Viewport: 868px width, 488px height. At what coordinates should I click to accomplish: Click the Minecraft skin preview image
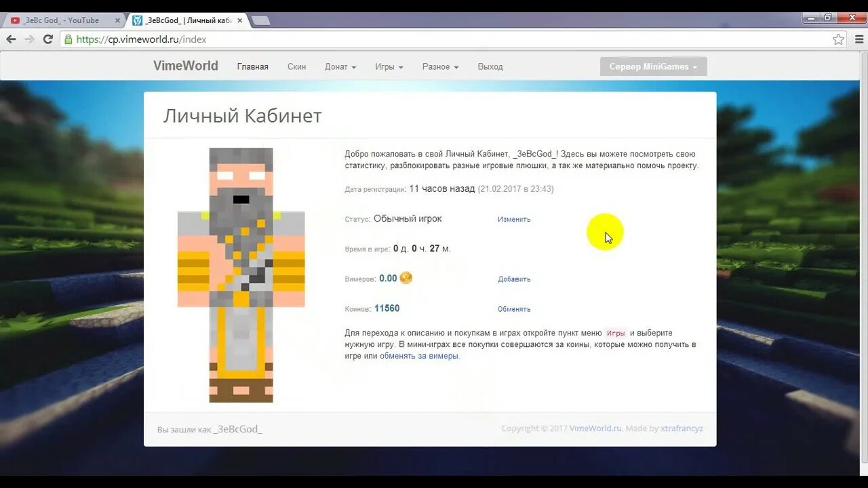pyautogui.click(x=241, y=274)
